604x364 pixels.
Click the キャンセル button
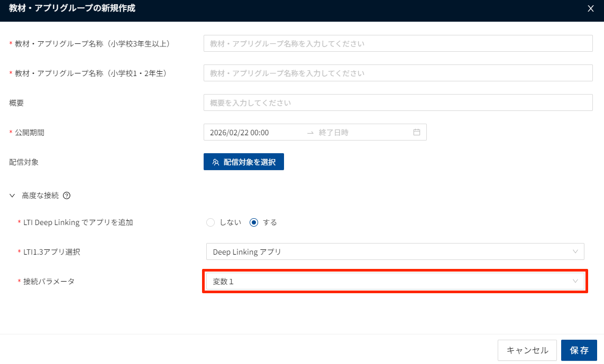pyautogui.click(x=527, y=350)
